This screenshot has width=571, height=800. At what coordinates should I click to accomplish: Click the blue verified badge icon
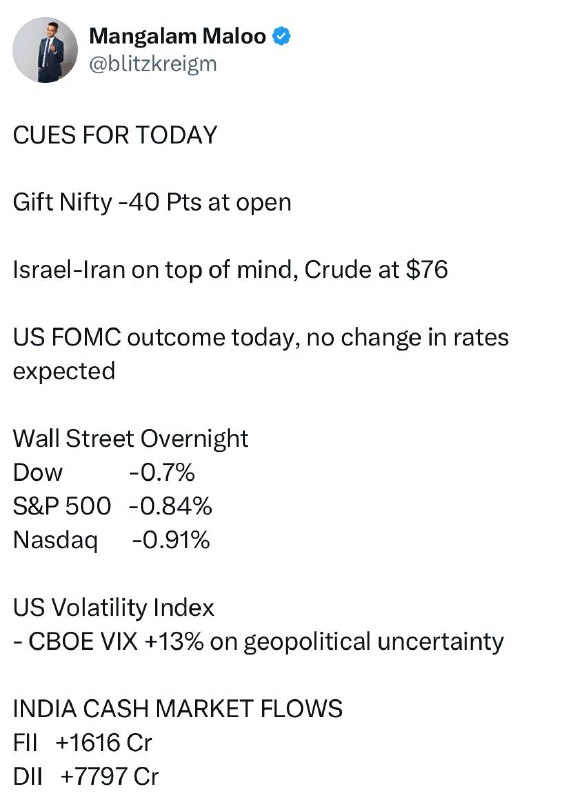pyautogui.click(x=281, y=36)
